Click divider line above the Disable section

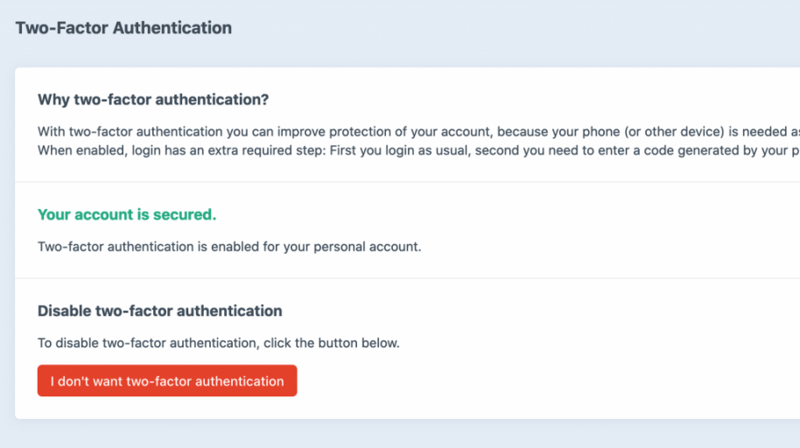pos(400,278)
